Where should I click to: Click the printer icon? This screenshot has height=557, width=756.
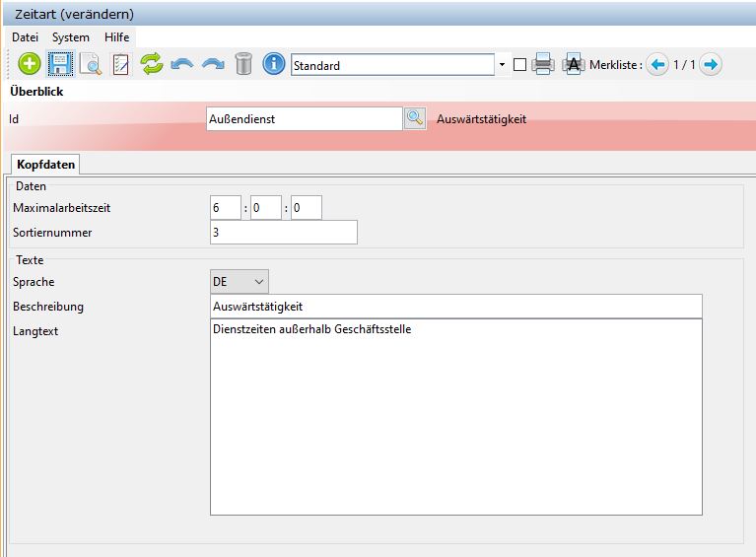tap(543, 65)
